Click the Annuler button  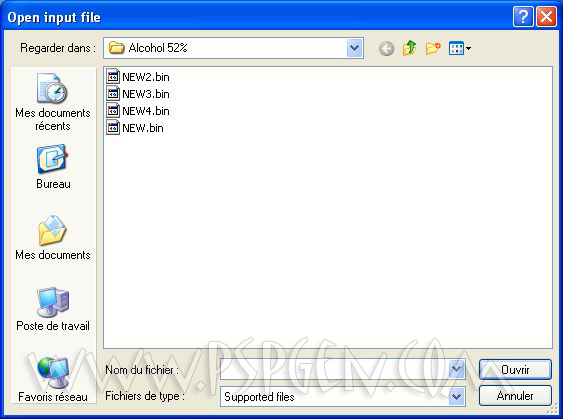point(515,396)
